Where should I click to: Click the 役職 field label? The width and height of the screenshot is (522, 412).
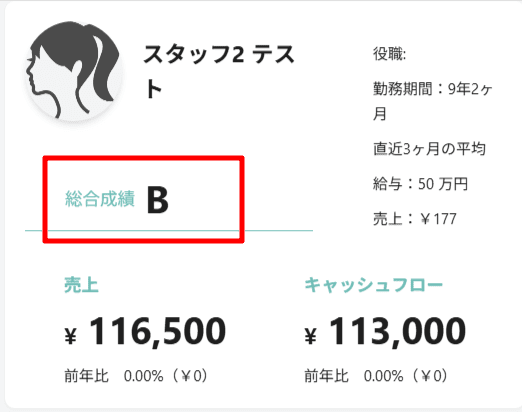pyautogui.click(x=389, y=54)
